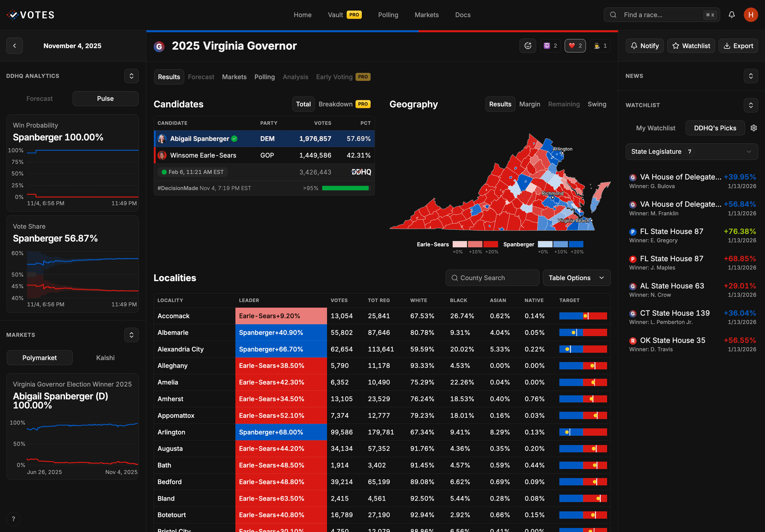Toggle the heart reaction with count 2
765x532 pixels.
click(575, 46)
